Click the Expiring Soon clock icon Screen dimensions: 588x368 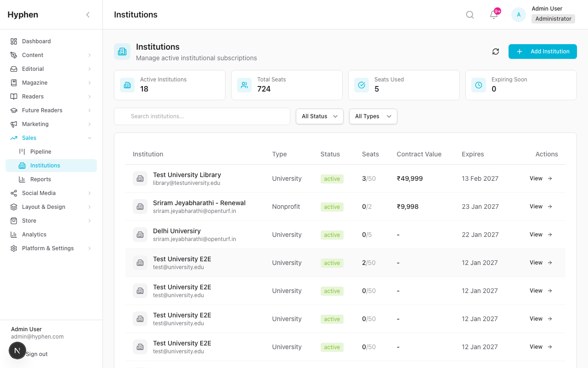pos(478,85)
